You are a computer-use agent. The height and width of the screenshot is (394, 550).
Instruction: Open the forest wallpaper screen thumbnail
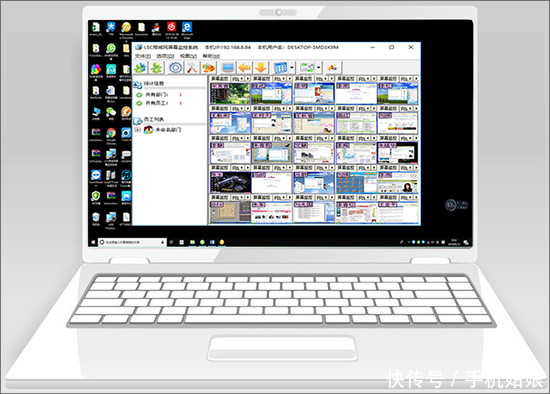pos(230,93)
